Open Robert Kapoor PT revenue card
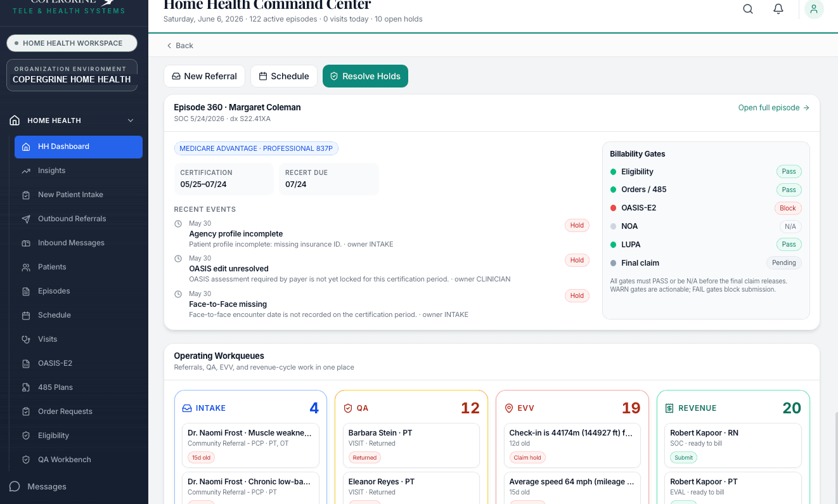Viewport: 838px width, 504px height. point(733,488)
